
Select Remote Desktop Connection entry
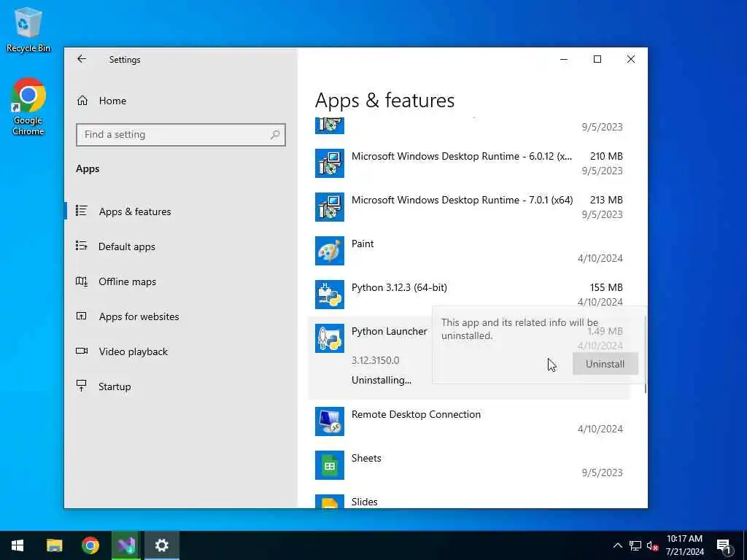point(469,421)
